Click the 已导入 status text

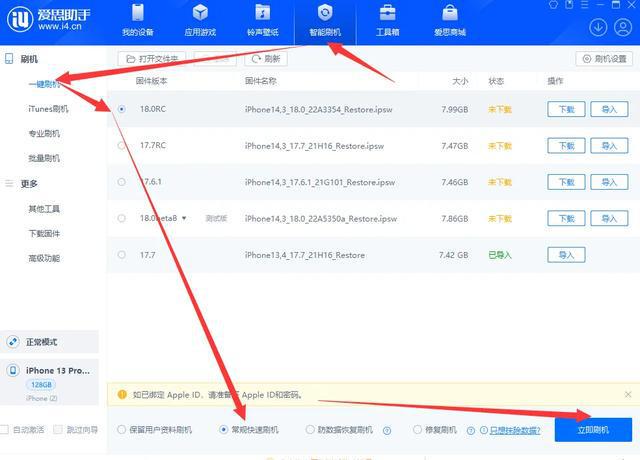point(500,255)
